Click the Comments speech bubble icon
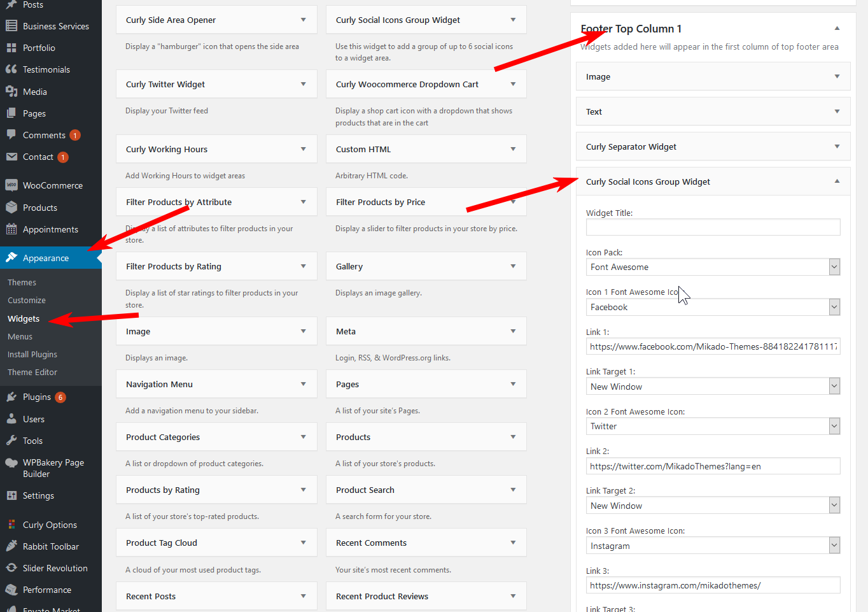The width and height of the screenshot is (868, 612). pyautogui.click(x=11, y=135)
